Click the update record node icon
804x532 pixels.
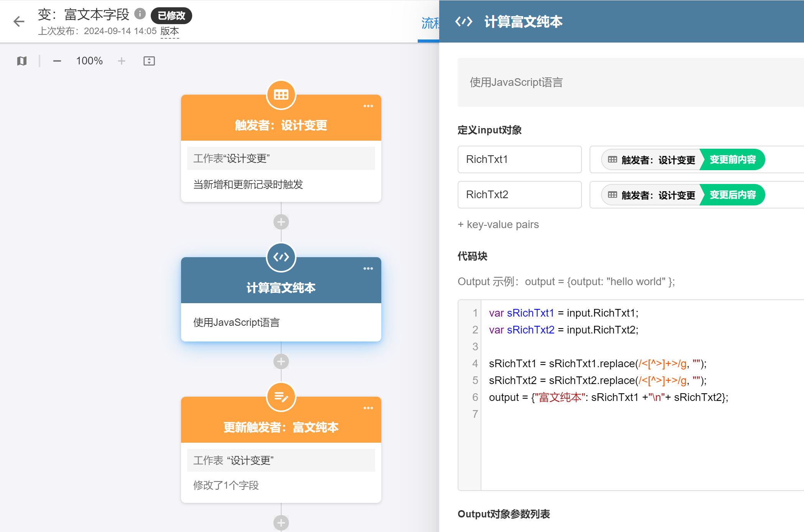coord(281,397)
